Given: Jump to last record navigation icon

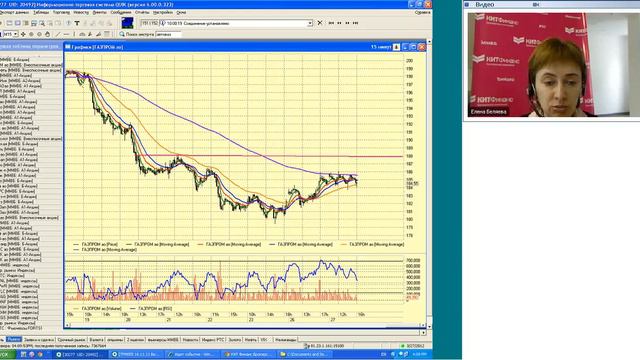Looking at the screenshot, I should click(356, 23).
